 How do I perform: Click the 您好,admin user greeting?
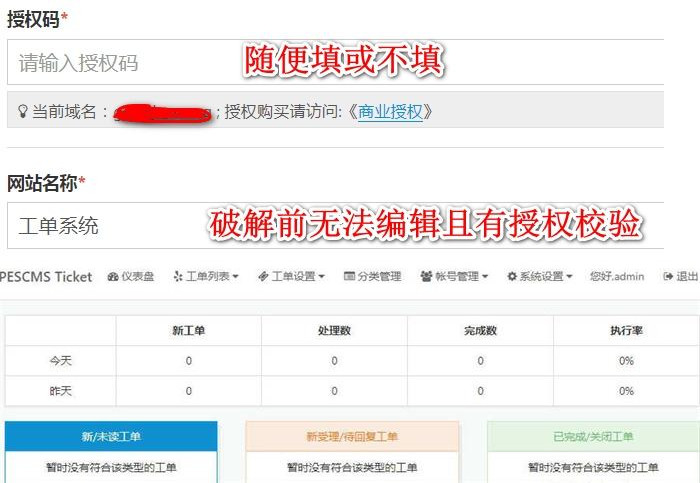(617, 277)
